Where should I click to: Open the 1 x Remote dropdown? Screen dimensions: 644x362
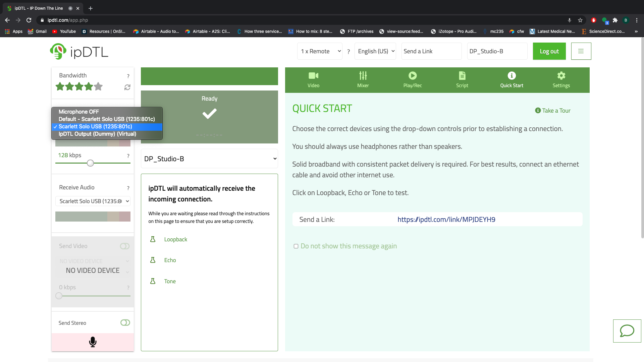click(x=320, y=51)
